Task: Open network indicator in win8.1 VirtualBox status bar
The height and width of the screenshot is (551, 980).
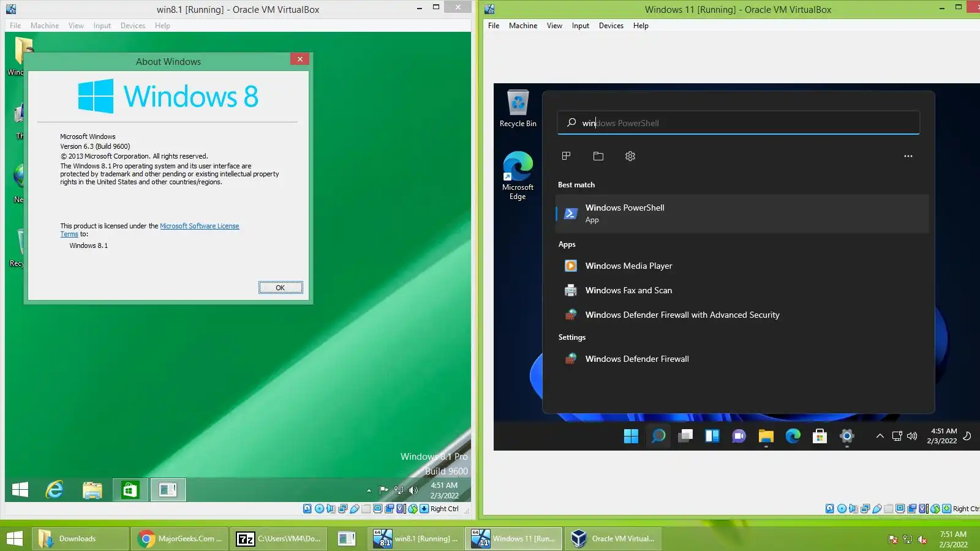Action: point(342,509)
